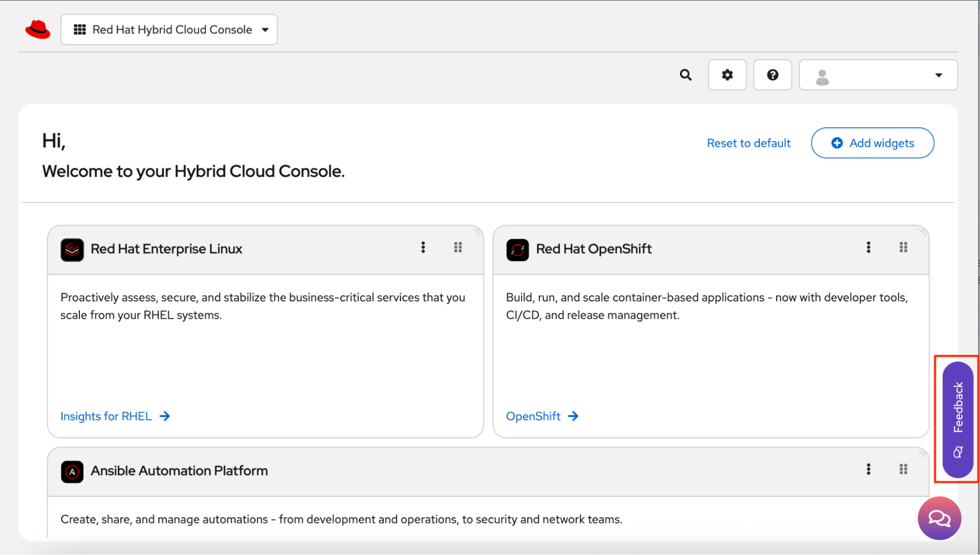The width and height of the screenshot is (980, 555).
Task: Open the settings gear icon
Action: click(x=727, y=75)
